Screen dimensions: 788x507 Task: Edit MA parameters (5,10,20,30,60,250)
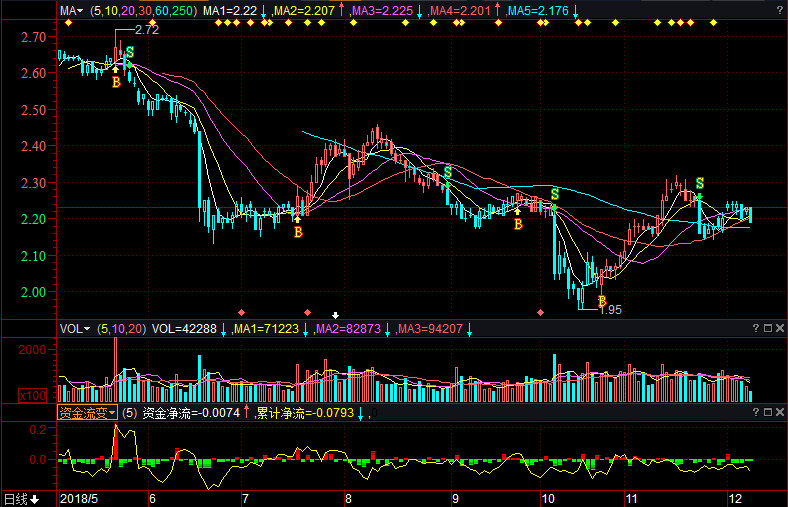click(x=143, y=11)
